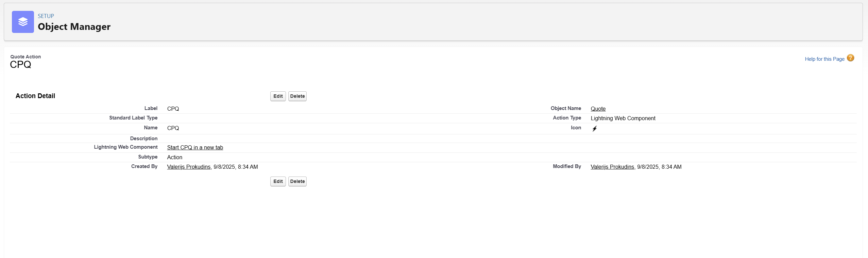Click the top Delete button

tap(297, 96)
